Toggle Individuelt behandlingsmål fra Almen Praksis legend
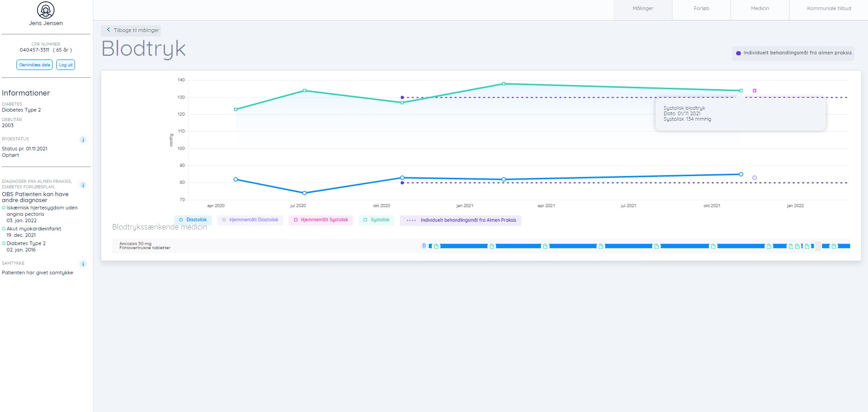This screenshot has width=868, height=412. tap(461, 220)
